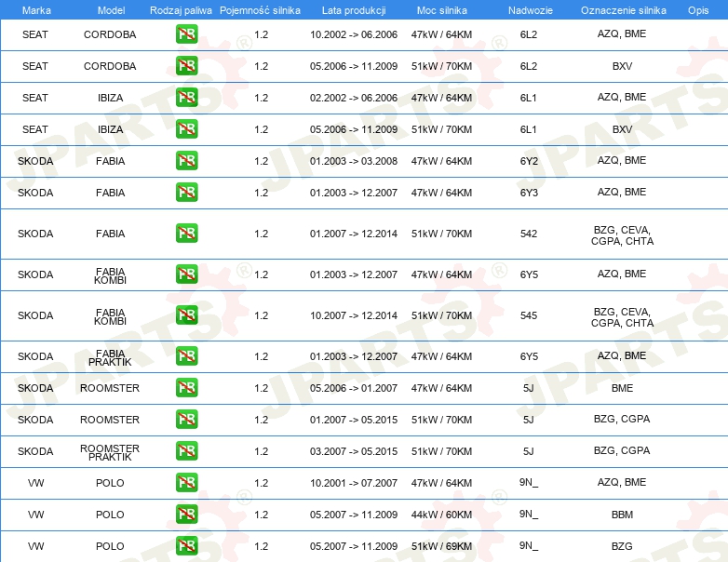Viewport: 728px width, 562px height.
Task: Click fuel icon in VW POLO BBM row
Action: pos(186,514)
